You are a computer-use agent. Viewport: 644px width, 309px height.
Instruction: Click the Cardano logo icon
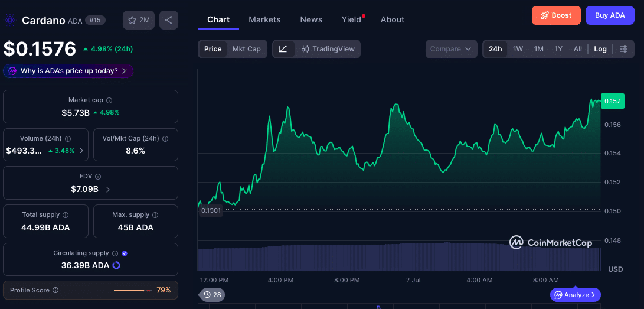pyautogui.click(x=9, y=20)
